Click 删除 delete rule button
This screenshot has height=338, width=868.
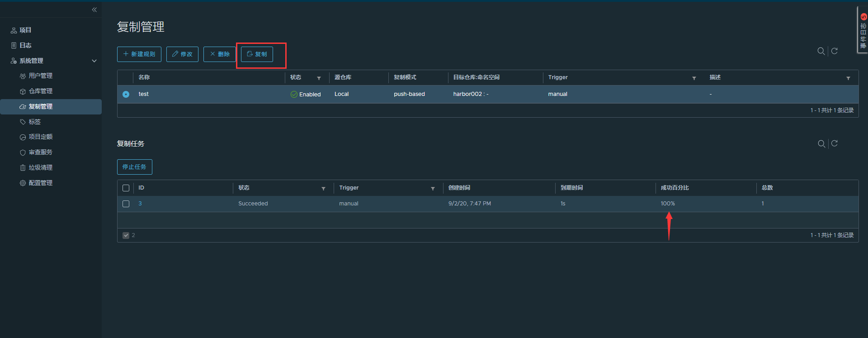coord(220,54)
